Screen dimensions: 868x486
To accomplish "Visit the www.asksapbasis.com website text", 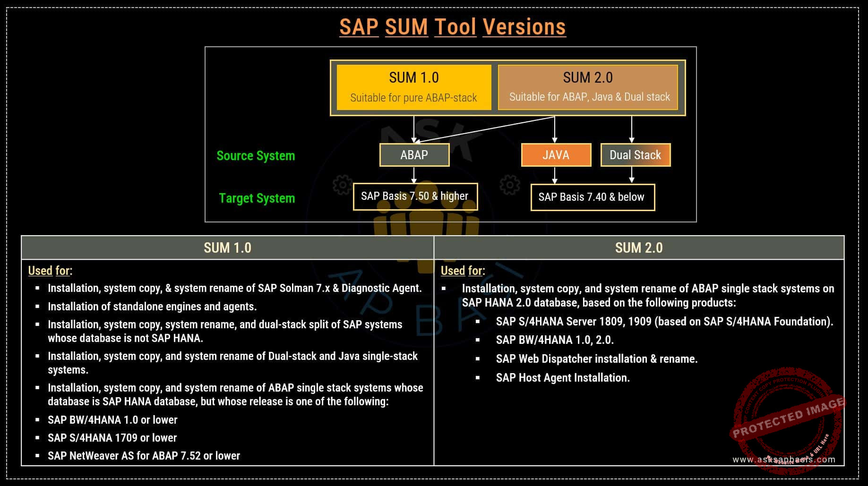I will (783, 459).
